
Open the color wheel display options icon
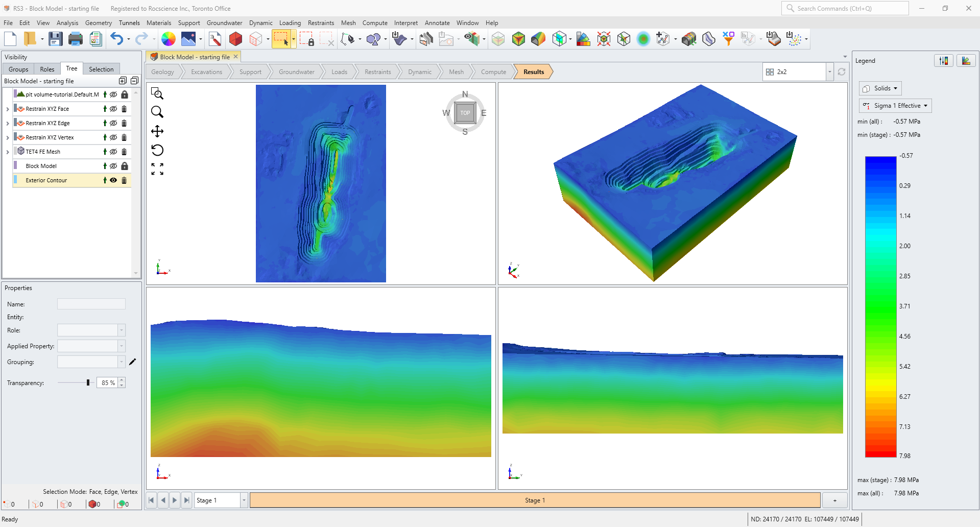pos(169,39)
